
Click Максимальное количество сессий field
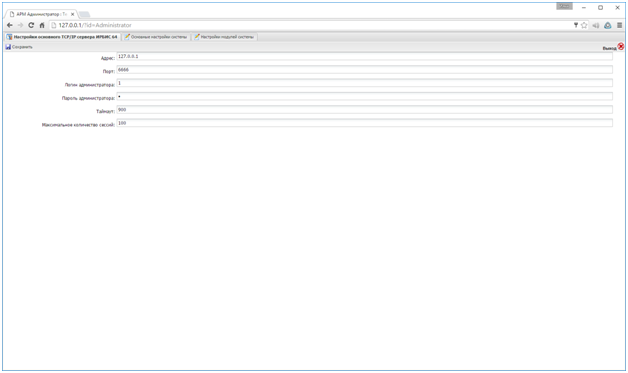364,123
